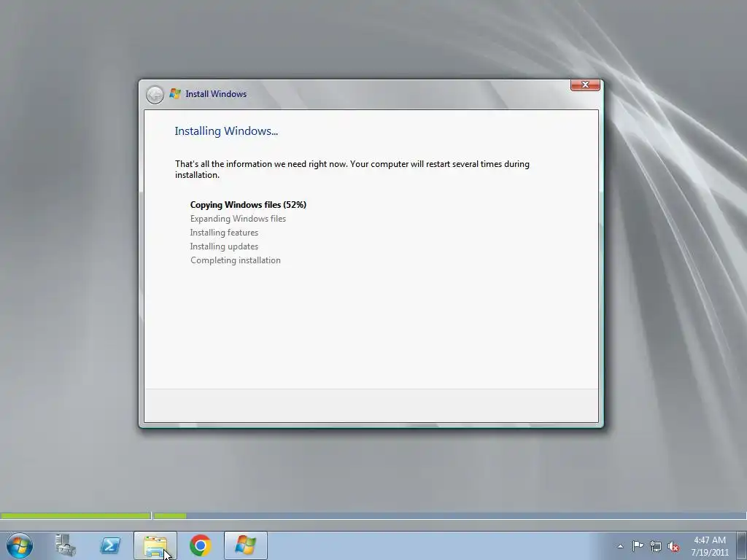
Task: Click the "Completing installation" step
Action: tap(236, 260)
